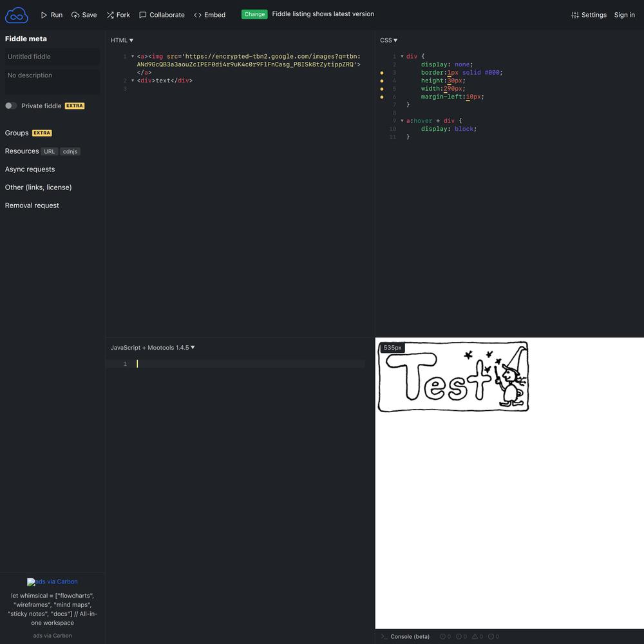Viewport: 644px width, 644px height.
Task: Open the Collaborate option
Action: coord(162,15)
